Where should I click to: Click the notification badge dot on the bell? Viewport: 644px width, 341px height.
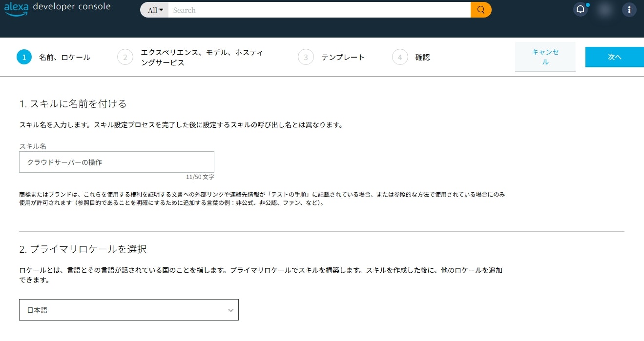click(x=587, y=4)
